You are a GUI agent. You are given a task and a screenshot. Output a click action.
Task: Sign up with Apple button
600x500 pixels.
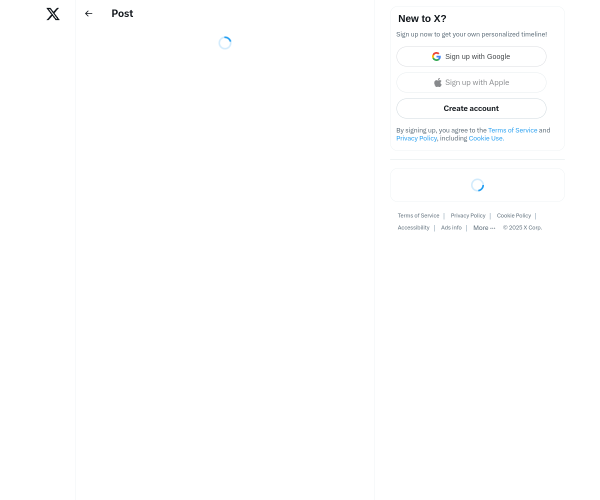pyautogui.click(x=471, y=83)
